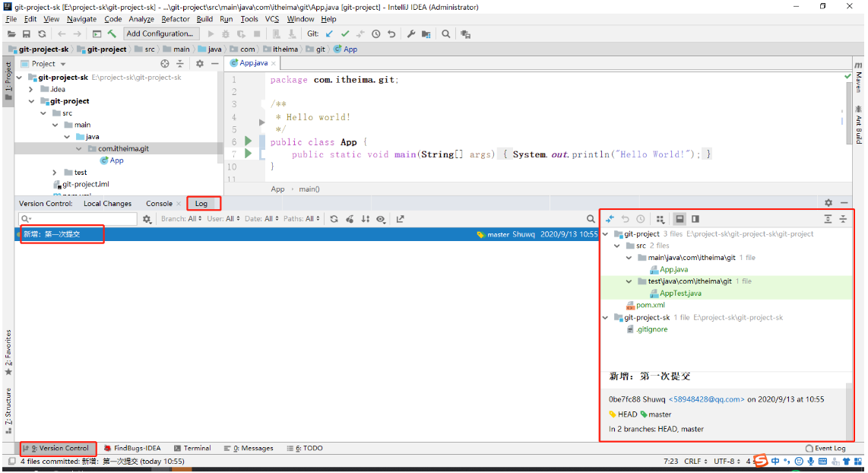Open Project Structure icon in toolbar
The image size is (868, 473).
pos(426,33)
